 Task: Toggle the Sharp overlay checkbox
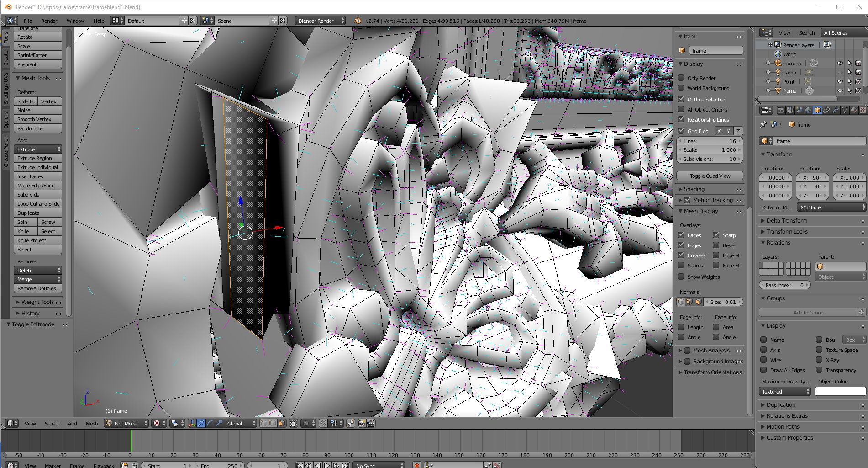716,235
